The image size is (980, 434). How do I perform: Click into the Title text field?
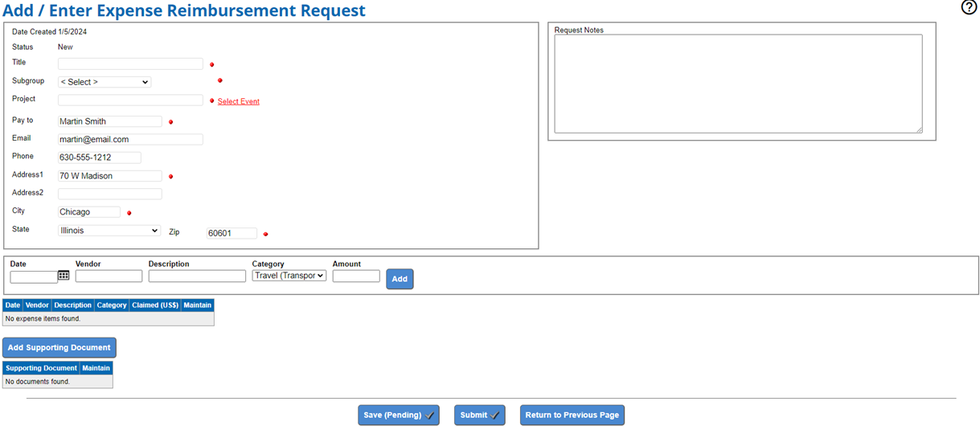[x=130, y=63]
